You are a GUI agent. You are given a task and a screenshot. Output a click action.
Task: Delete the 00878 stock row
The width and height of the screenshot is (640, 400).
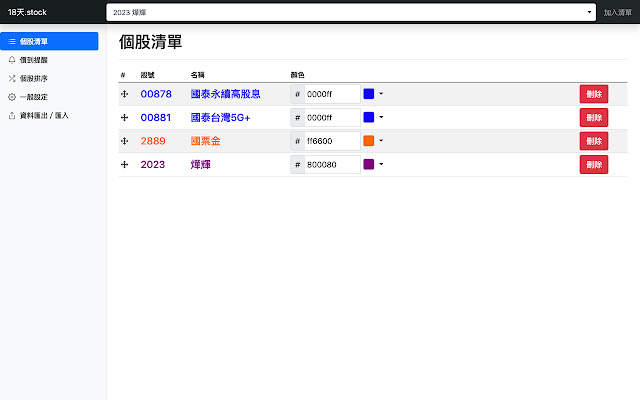tap(594, 94)
